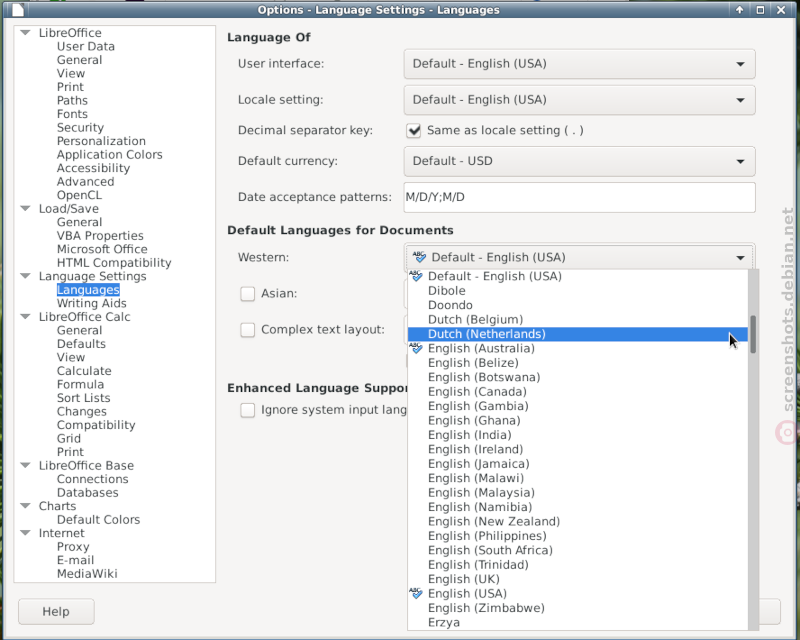Image resolution: width=800 pixels, height=640 pixels.
Task: Select VBA Properties in the tree
Action: click(x=100, y=236)
